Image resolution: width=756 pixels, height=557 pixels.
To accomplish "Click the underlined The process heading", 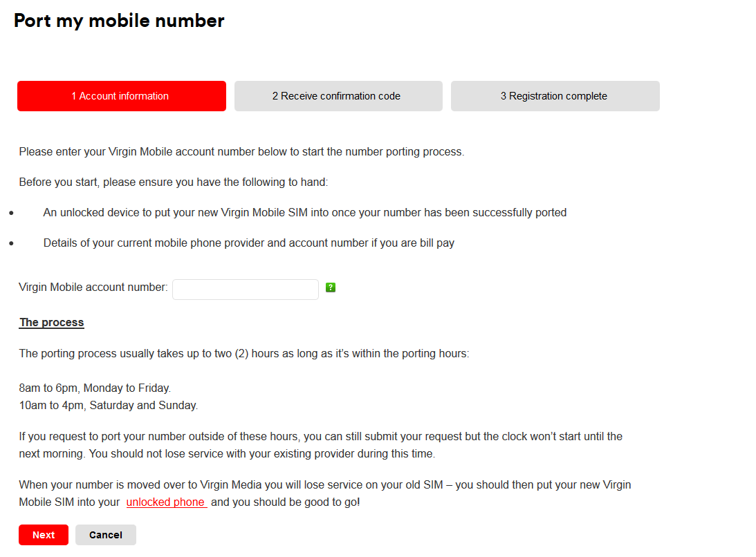I will coord(52,322).
